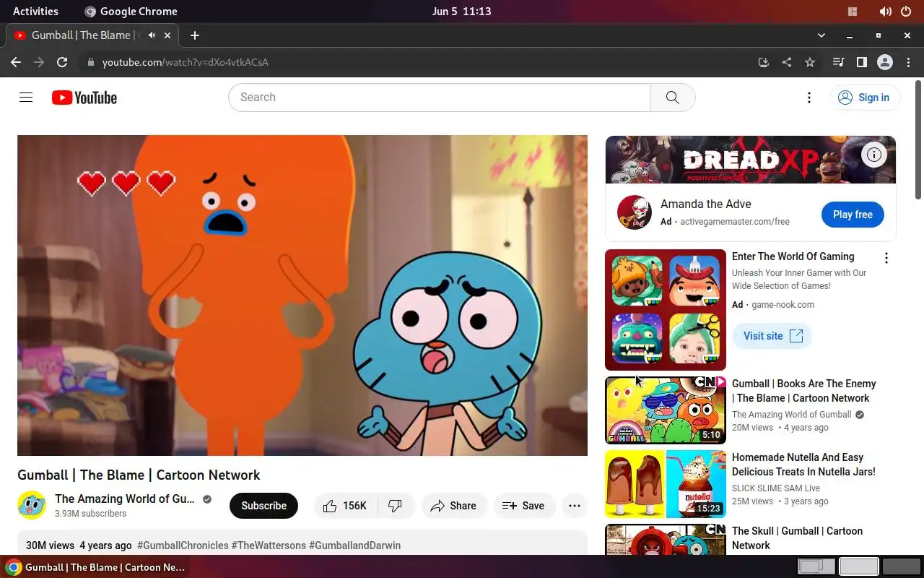
Task: Select the Gumball | The Blame tab
Action: coord(92,35)
